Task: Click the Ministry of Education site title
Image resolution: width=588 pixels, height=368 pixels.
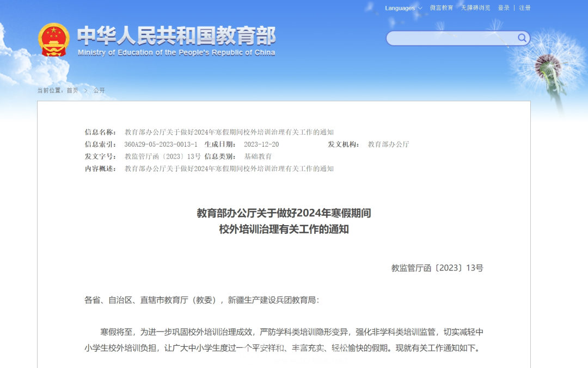Action: [176, 41]
